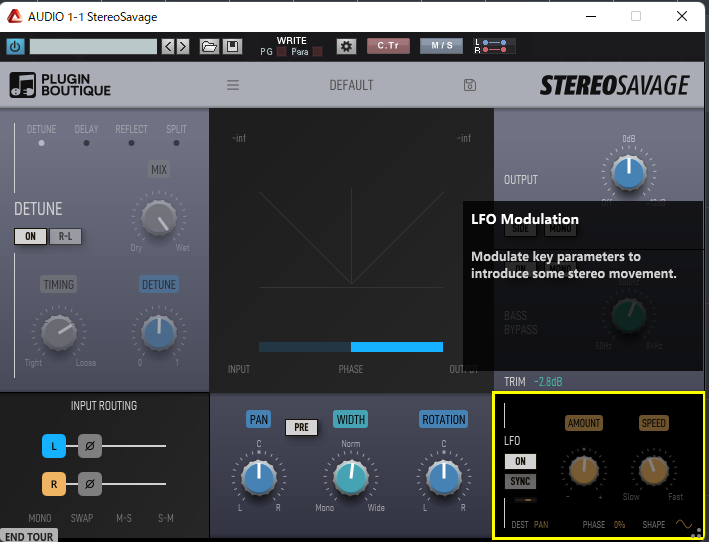Select the REFLECT mode tab
709x542 pixels.
(131, 135)
